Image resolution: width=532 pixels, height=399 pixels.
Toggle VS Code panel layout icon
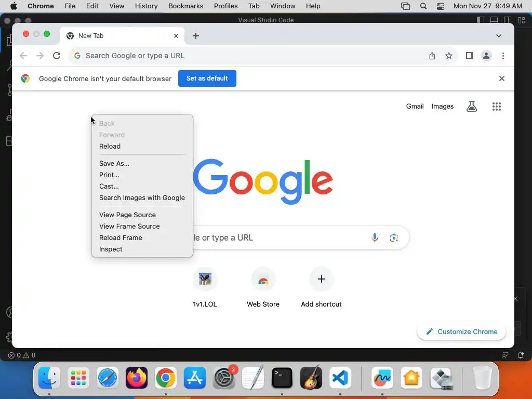[x=495, y=20]
